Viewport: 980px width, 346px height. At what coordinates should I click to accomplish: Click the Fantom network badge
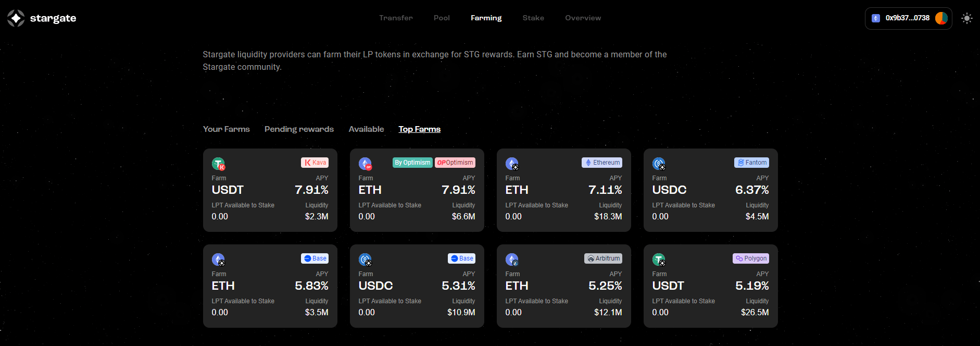(x=751, y=163)
